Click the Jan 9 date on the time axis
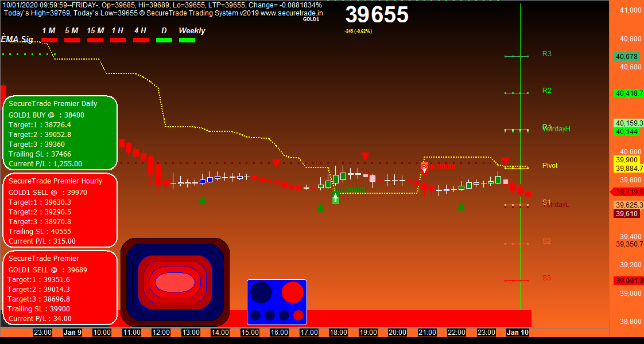 click(72, 332)
